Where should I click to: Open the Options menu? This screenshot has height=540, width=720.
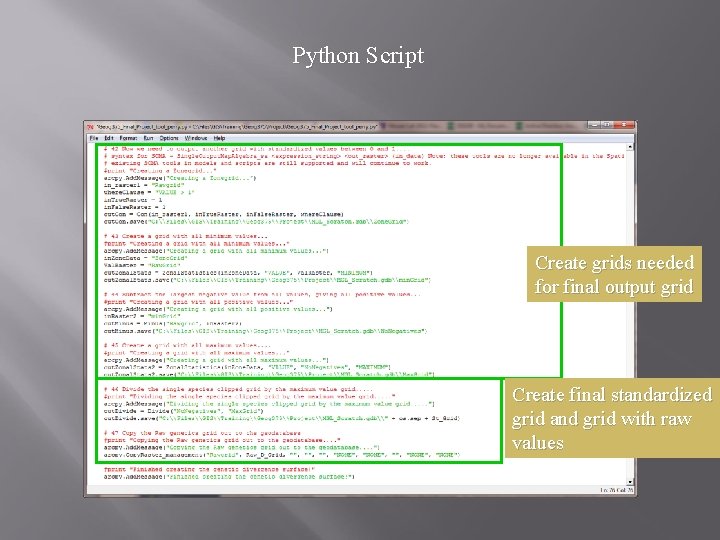[169, 138]
